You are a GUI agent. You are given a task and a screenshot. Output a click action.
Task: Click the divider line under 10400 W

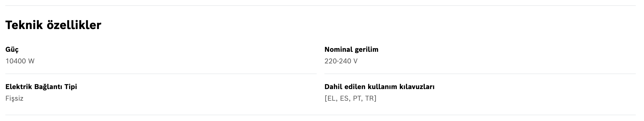click(161, 74)
